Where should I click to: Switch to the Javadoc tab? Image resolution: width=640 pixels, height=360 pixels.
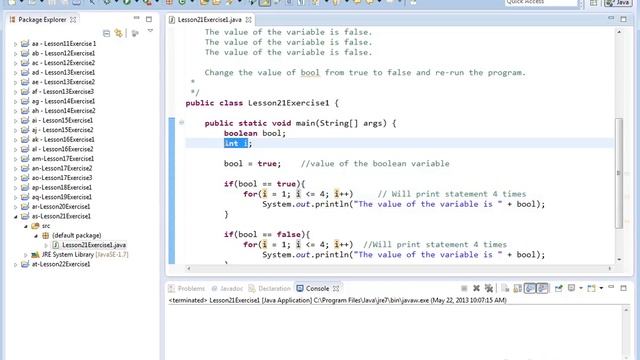(227, 289)
